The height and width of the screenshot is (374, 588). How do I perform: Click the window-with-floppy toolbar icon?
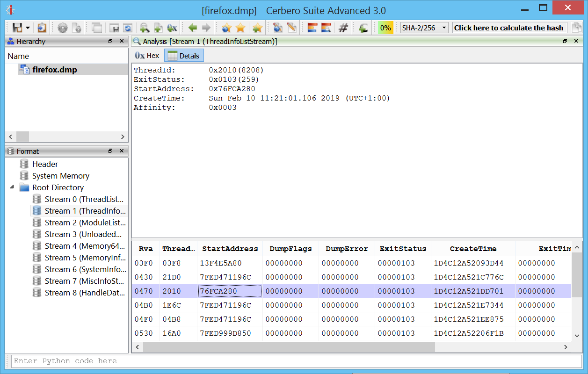114,28
